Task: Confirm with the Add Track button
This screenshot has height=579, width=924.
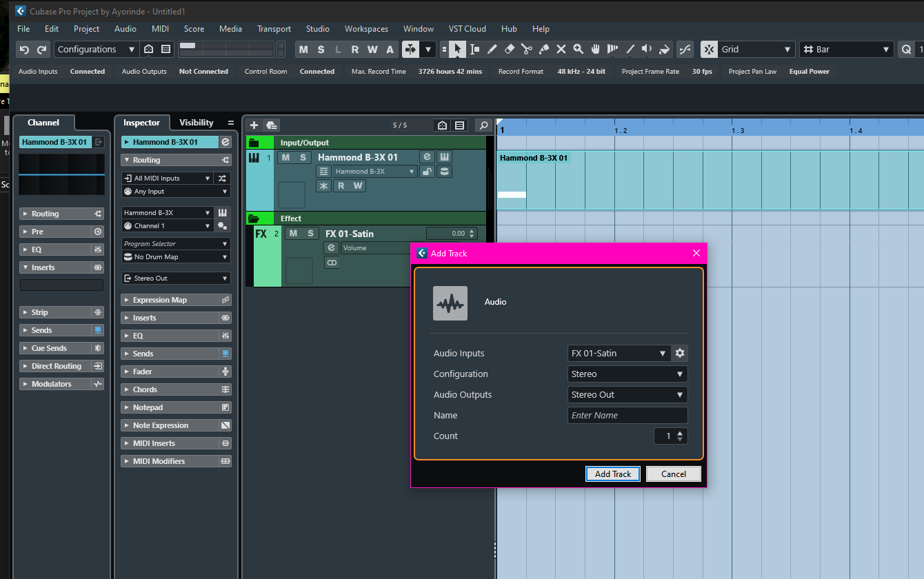Action: click(613, 474)
